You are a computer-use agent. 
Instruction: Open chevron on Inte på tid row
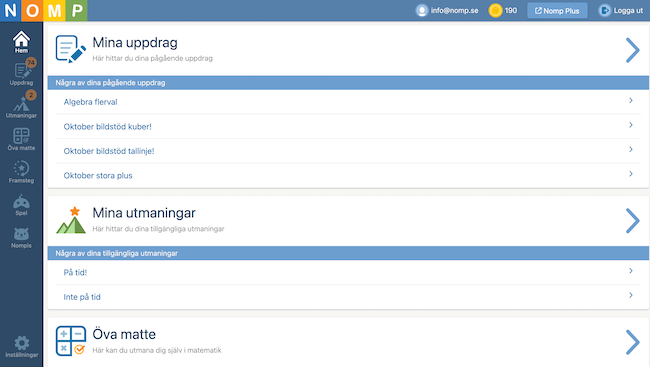point(631,295)
